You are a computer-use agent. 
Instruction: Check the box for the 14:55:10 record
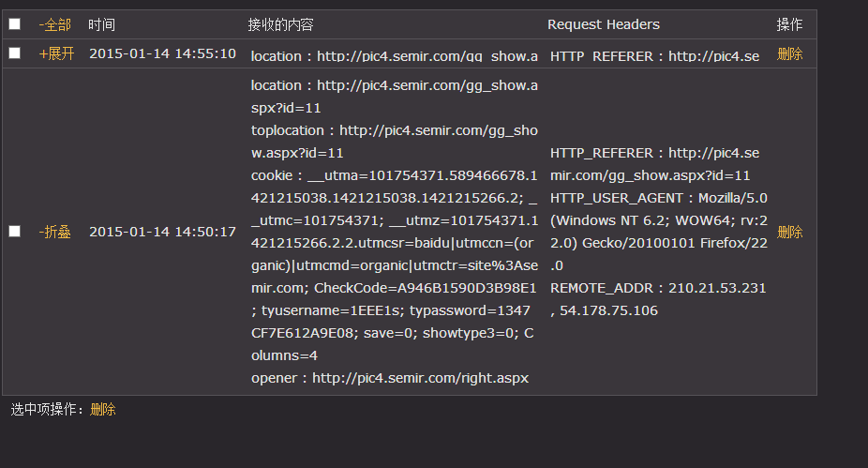(15, 53)
